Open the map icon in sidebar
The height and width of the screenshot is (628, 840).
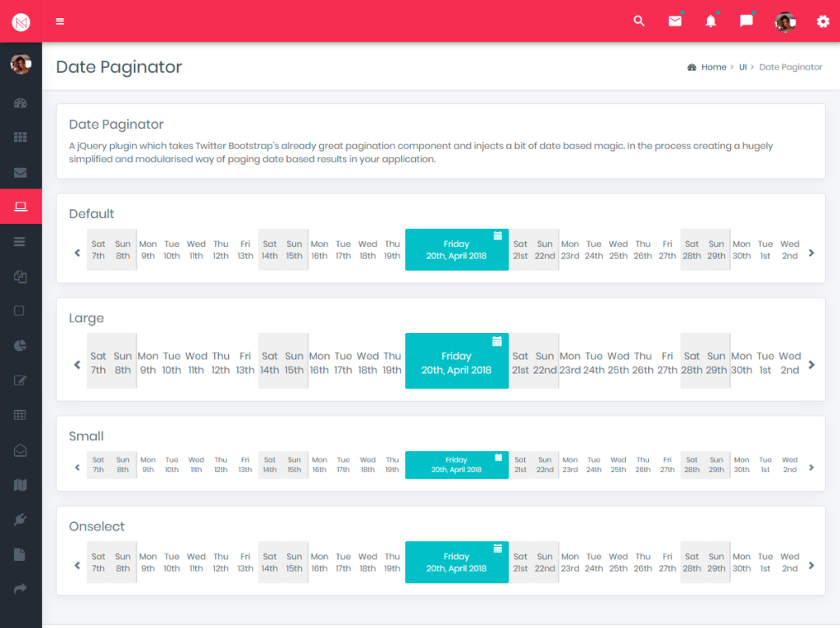[21, 485]
